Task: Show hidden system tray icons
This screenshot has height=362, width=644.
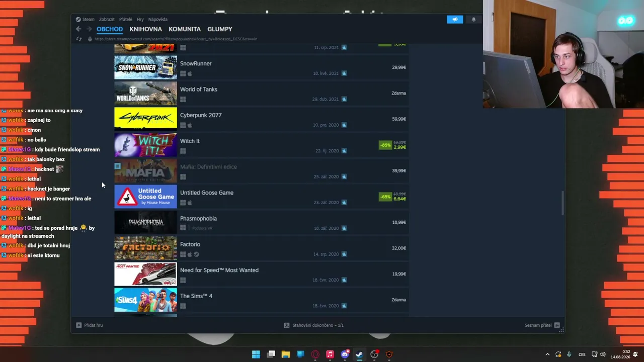Action: pos(547,354)
